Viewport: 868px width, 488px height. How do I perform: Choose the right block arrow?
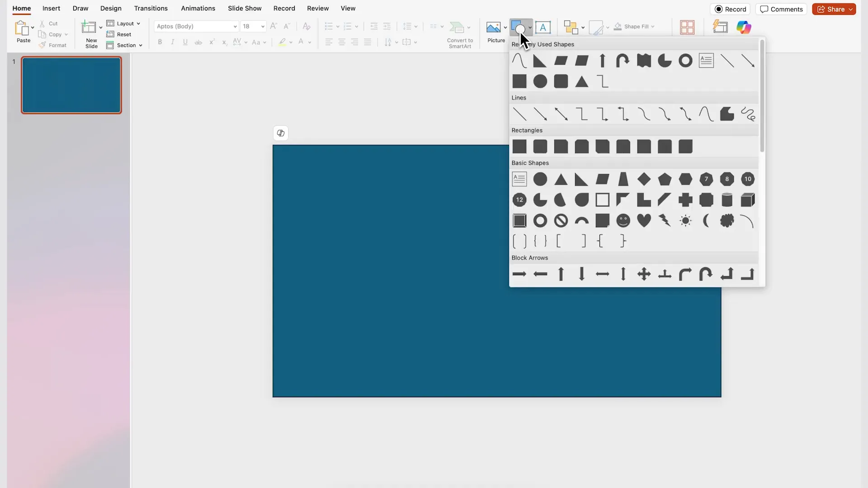(x=519, y=274)
